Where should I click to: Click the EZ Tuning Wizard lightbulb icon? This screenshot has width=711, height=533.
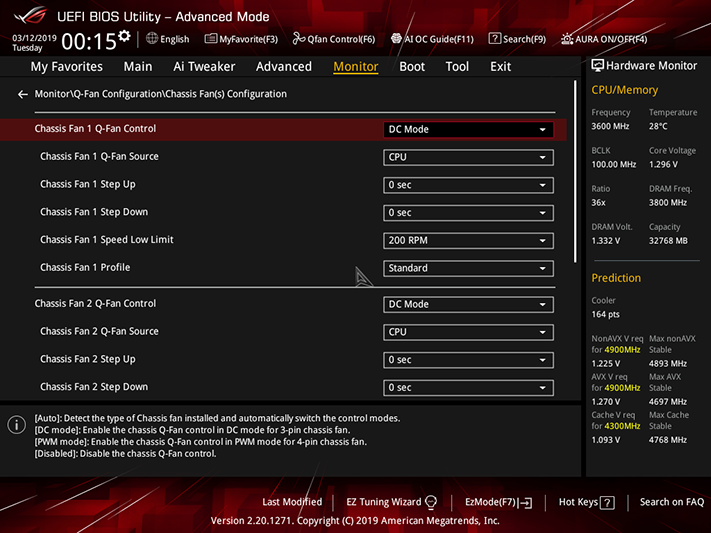coord(431,502)
